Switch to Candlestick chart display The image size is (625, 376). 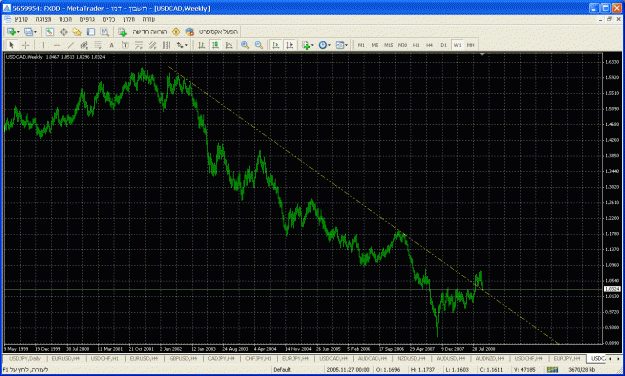pos(215,45)
